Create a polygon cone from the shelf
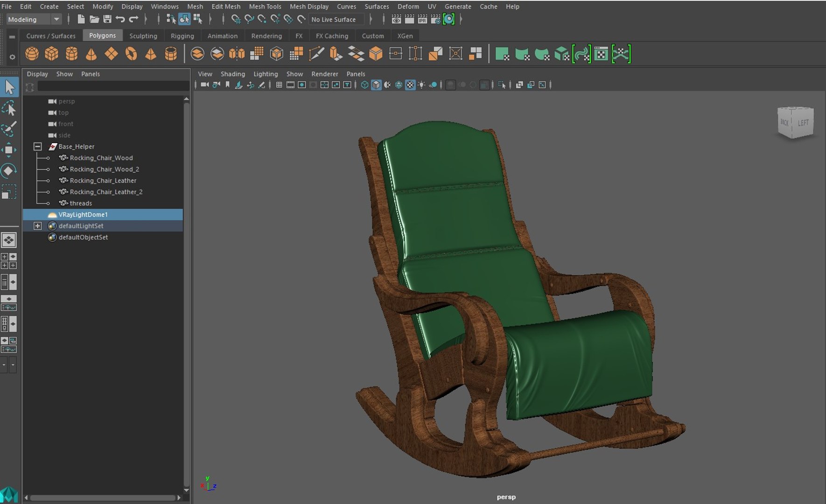The image size is (826, 504). point(91,54)
